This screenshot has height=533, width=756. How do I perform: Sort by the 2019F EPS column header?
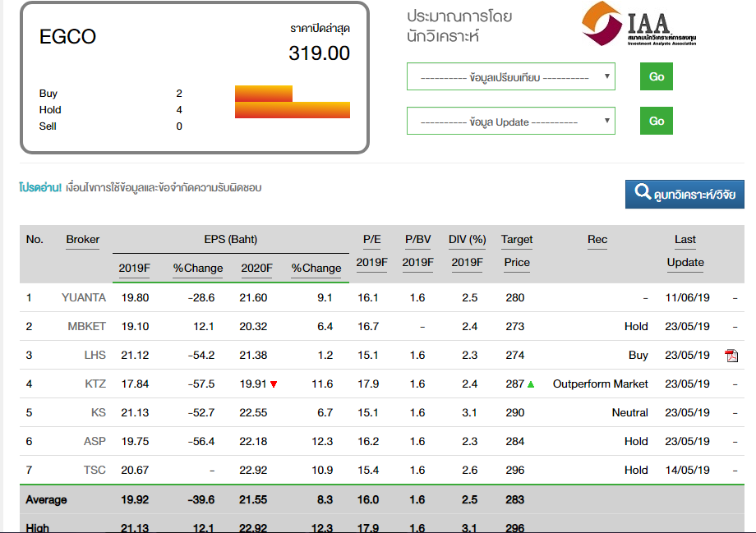pyautogui.click(x=134, y=268)
